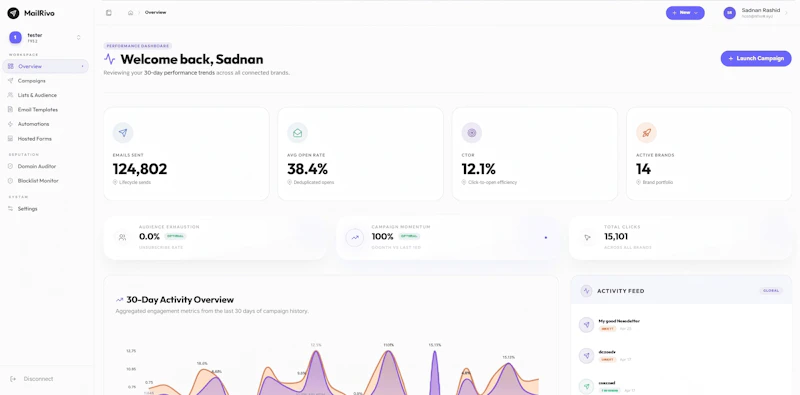Open Lists & Audience people icon
Screen dimensions: 800x395
point(11,95)
